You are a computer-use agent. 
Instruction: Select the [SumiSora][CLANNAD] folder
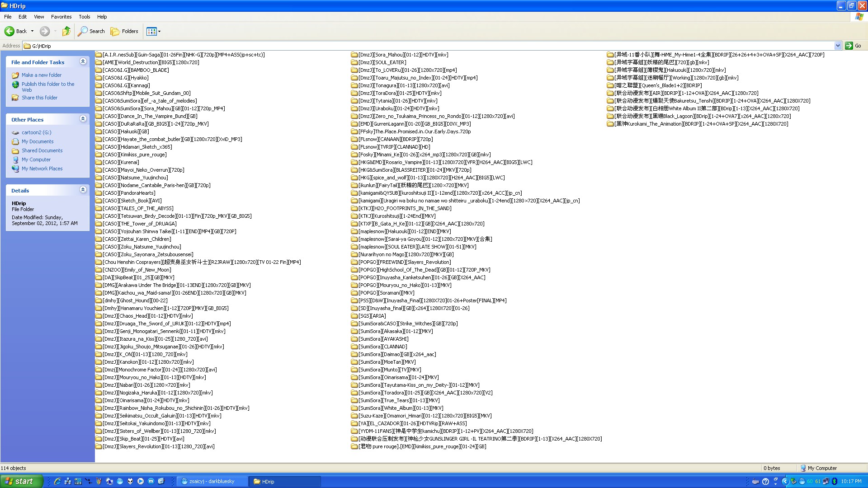click(382, 347)
